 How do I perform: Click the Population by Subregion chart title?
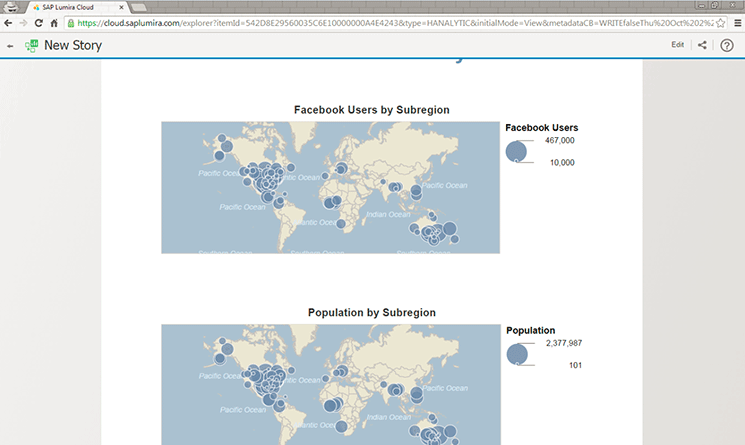(x=372, y=312)
